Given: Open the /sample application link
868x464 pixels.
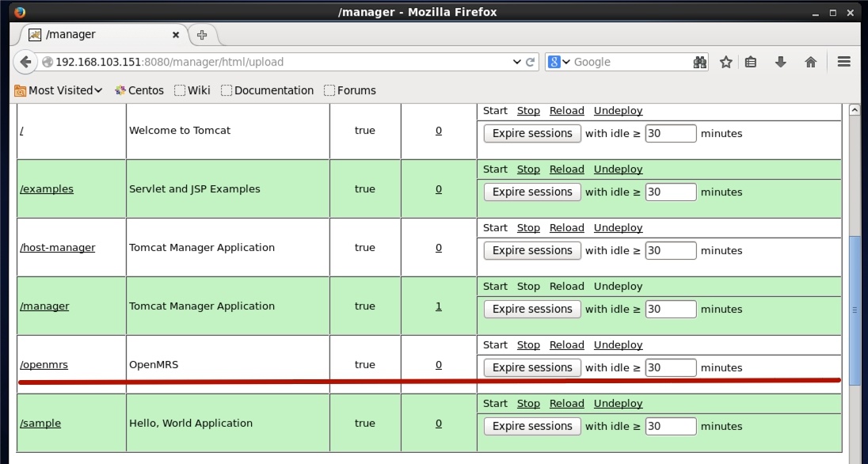Looking at the screenshot, I should click(40, 424).
